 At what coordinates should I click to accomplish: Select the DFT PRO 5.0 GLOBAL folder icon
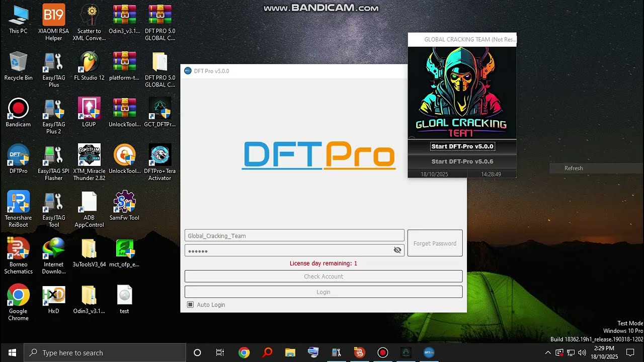pyautogui.click(x=159, y=69)
